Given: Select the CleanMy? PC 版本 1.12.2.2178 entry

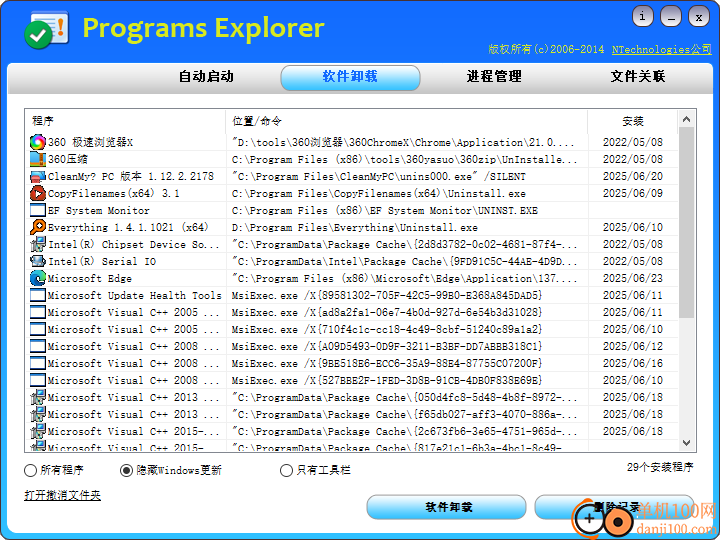Looking at the screenshot, I should [x=131, y=176].
